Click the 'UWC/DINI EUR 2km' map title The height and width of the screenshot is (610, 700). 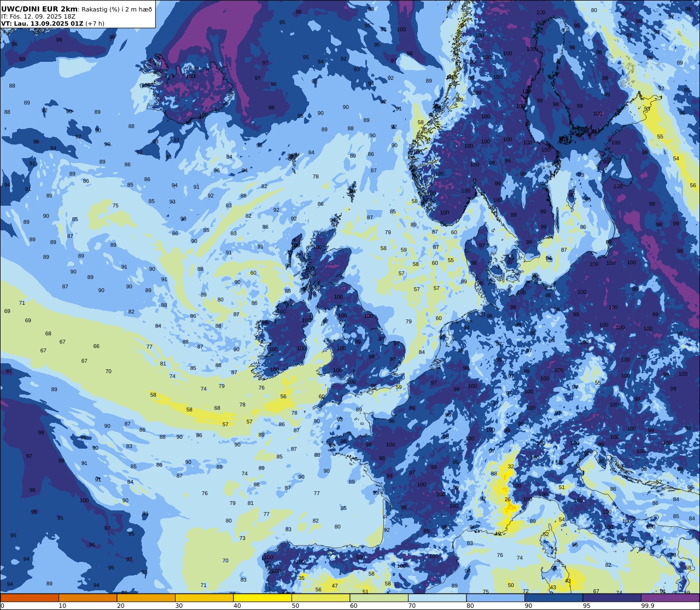pyautogui.click(x=40, y=9)
